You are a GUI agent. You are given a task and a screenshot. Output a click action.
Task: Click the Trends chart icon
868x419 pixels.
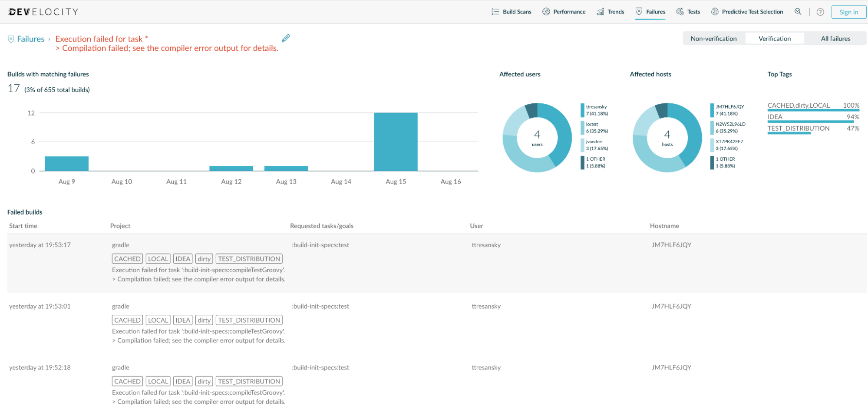(600, 12)
